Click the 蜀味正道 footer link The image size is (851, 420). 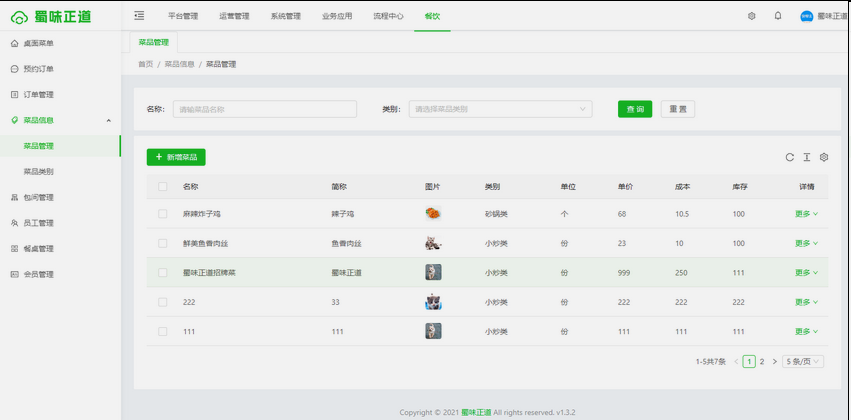(477, 412)
